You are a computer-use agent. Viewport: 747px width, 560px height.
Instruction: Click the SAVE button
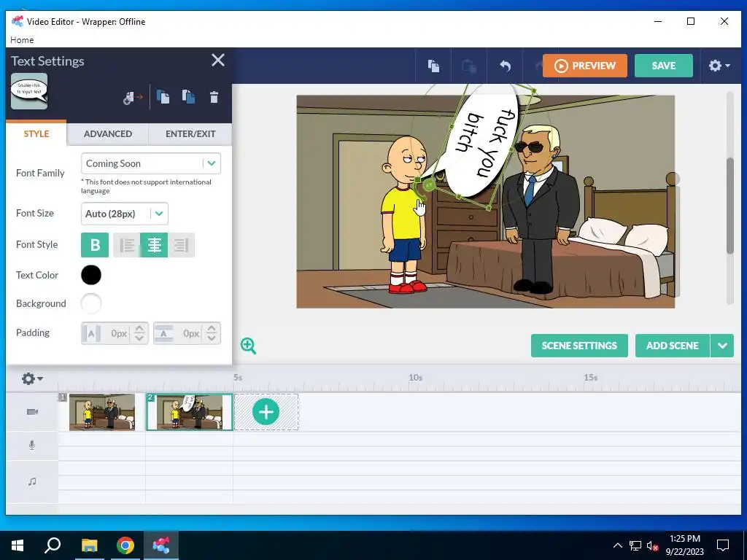664,66
